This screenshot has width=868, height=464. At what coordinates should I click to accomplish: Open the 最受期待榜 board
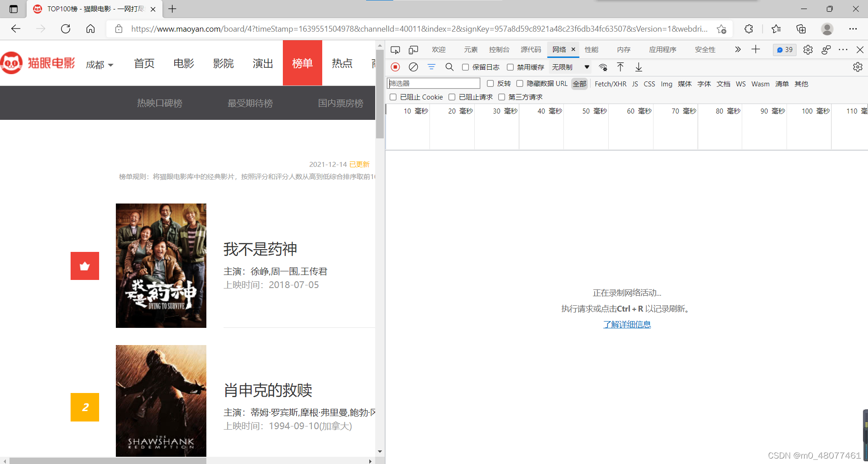tap(250, 103)
